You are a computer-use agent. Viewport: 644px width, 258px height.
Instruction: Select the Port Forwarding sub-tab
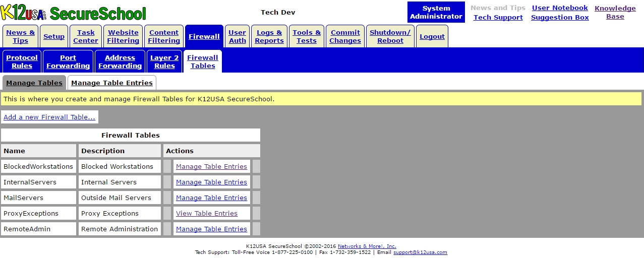(68, 61)
